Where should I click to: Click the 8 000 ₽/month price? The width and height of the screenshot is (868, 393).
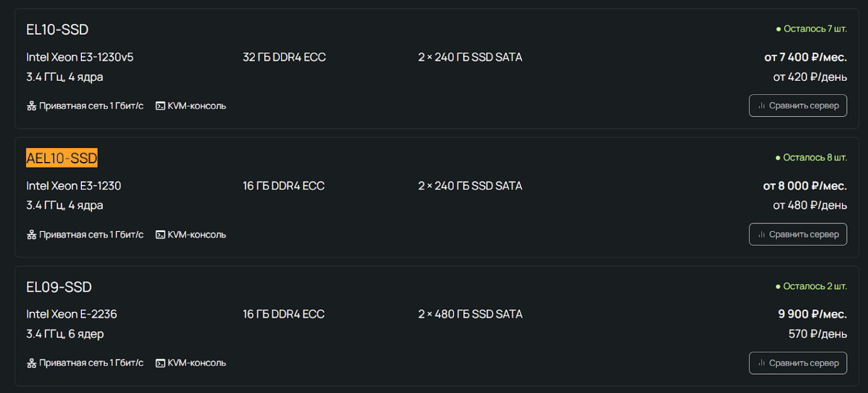805,186
